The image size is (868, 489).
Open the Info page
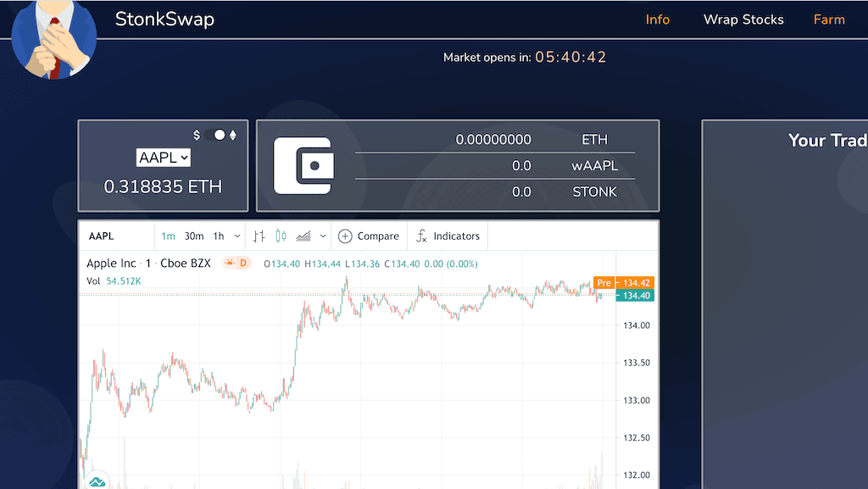[x=658, y=19]
